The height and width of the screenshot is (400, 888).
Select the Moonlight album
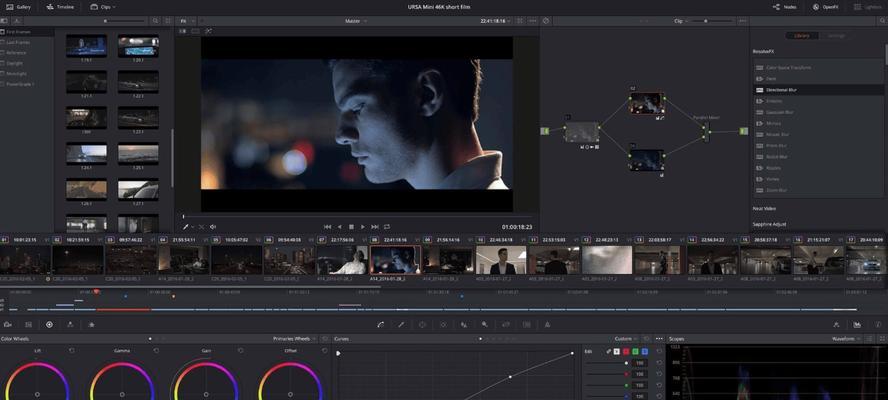(27, 74)
